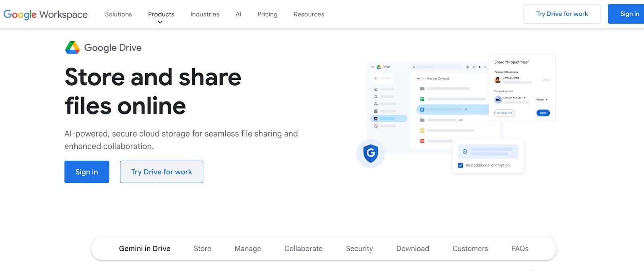Click the Google Drive triangle logo
Image resolution: width=644 pixels, height=271 pixels.
[x=72, y=48]
